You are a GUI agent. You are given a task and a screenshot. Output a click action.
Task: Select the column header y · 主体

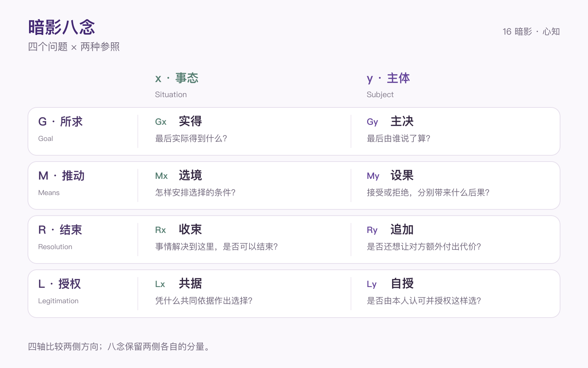[388, 78]
